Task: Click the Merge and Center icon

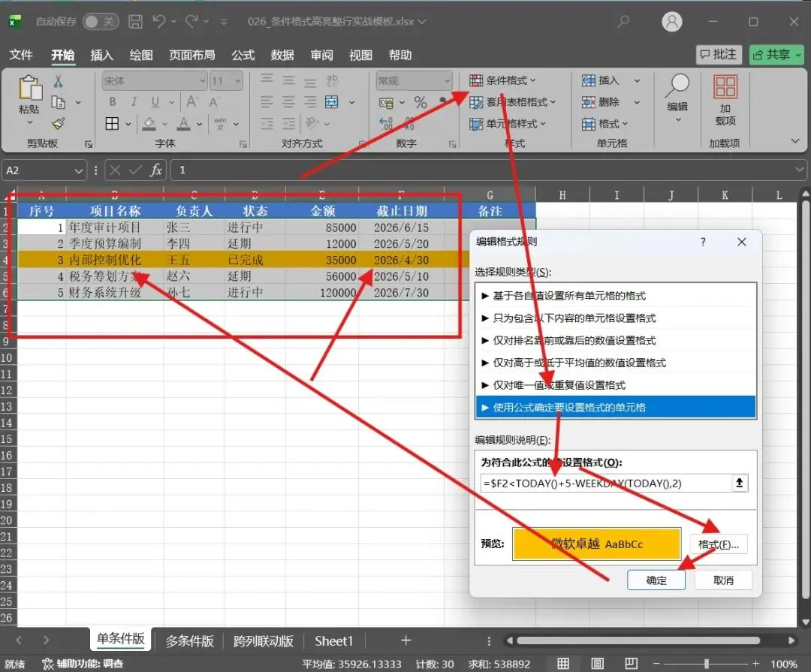Action: tap(332, 102)
